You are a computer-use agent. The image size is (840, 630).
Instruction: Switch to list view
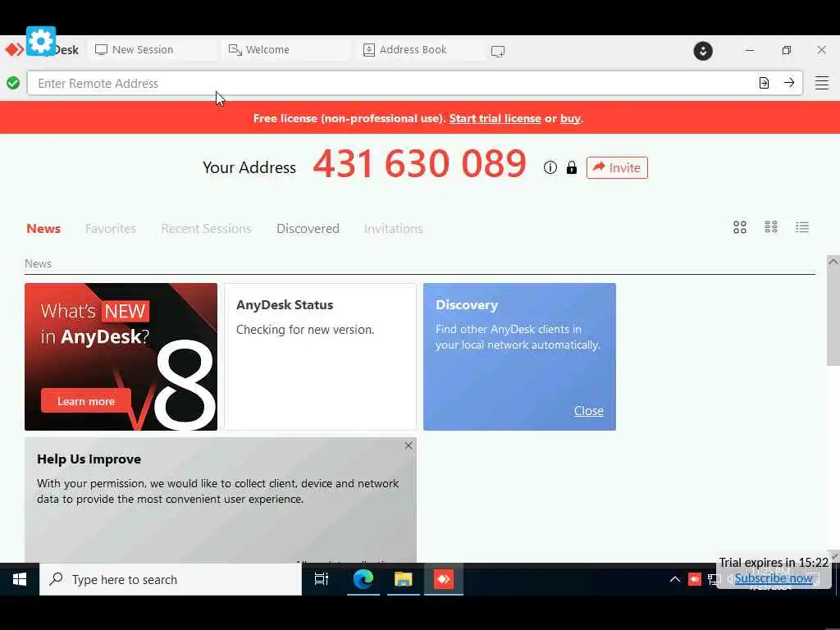point(802,227)
